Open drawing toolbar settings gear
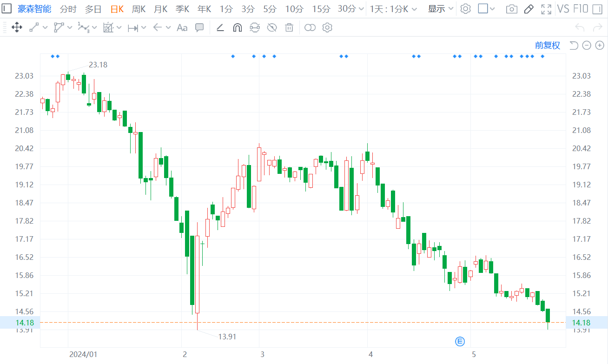Screen dimensions: 608x364 327,28
